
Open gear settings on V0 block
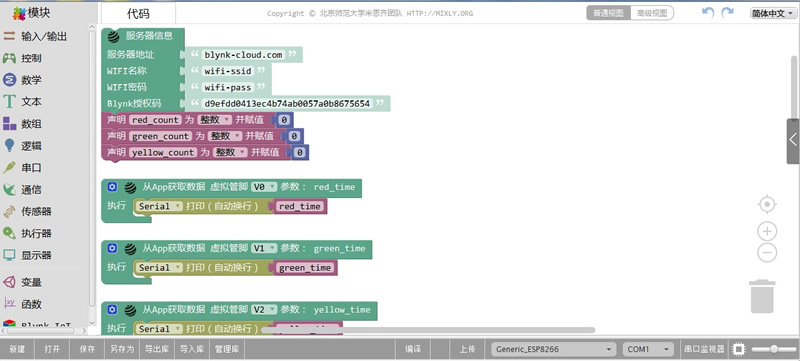tap(112, 187)
